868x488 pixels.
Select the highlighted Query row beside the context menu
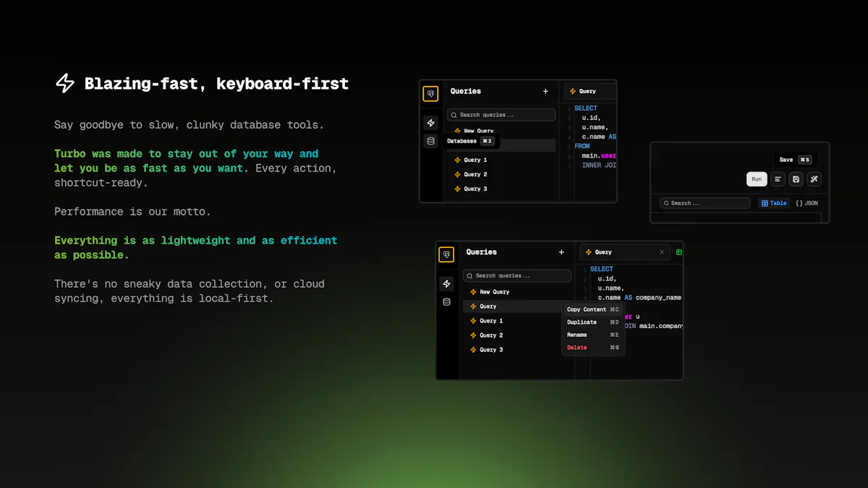click(x=514, y=307)
